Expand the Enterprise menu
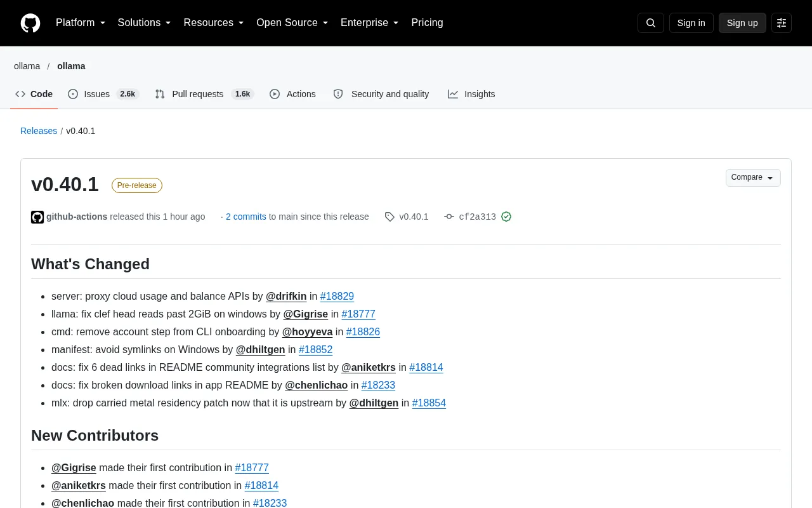 [x=370, y=23]
